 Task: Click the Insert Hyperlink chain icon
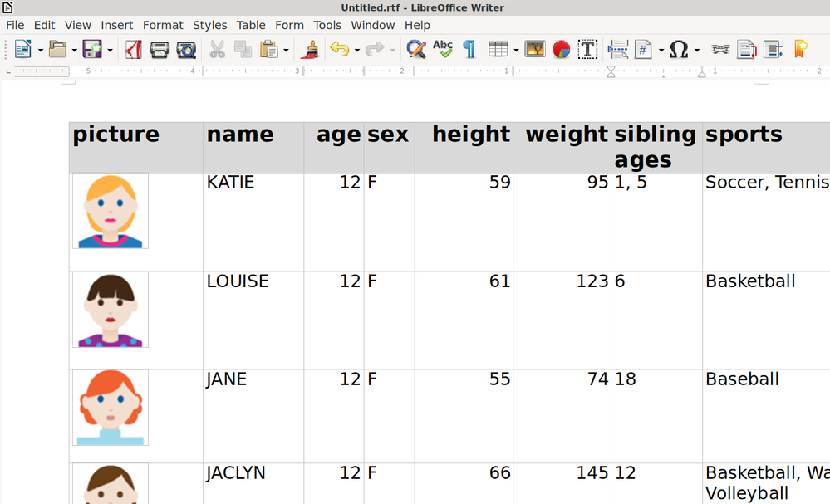point(720,50)
